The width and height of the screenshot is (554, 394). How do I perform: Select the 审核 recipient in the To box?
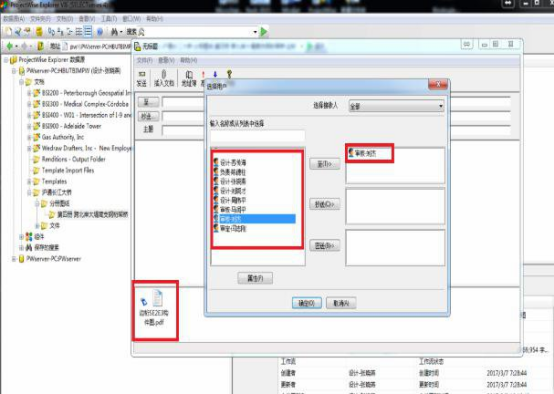362,153
